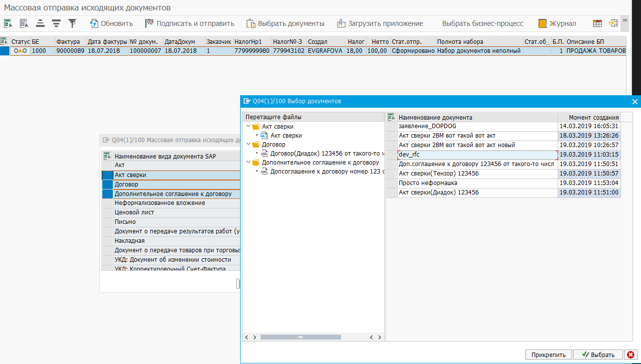This screenshot has height=364, width=641.
Task: Select row marker for Акт сверки document type
Action: (106, 175)
